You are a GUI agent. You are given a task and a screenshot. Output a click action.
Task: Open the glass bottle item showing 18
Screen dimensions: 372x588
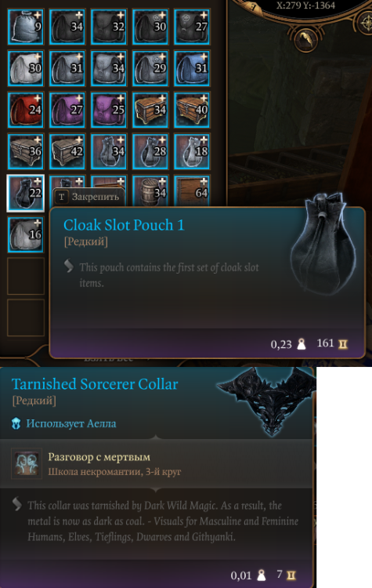(x=192, y=152)
